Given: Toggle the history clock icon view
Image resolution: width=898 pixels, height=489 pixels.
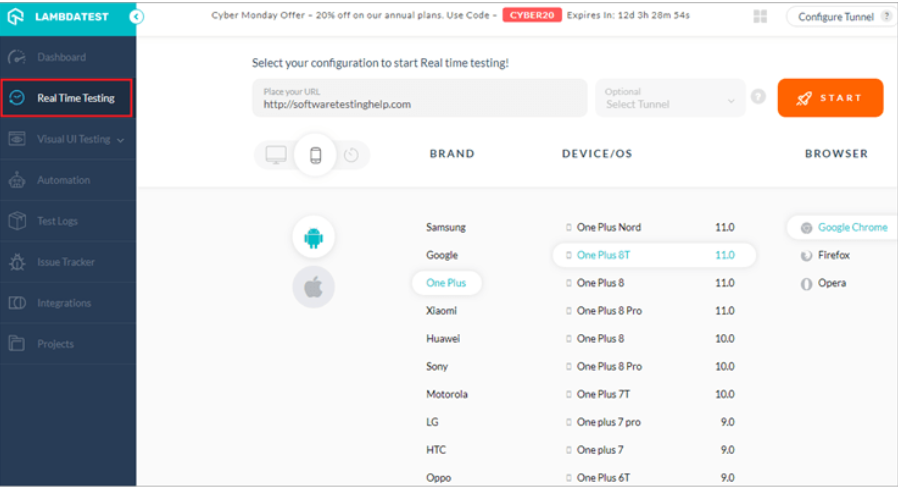Looking at the screenshot, I should click(x=351, y=155).
